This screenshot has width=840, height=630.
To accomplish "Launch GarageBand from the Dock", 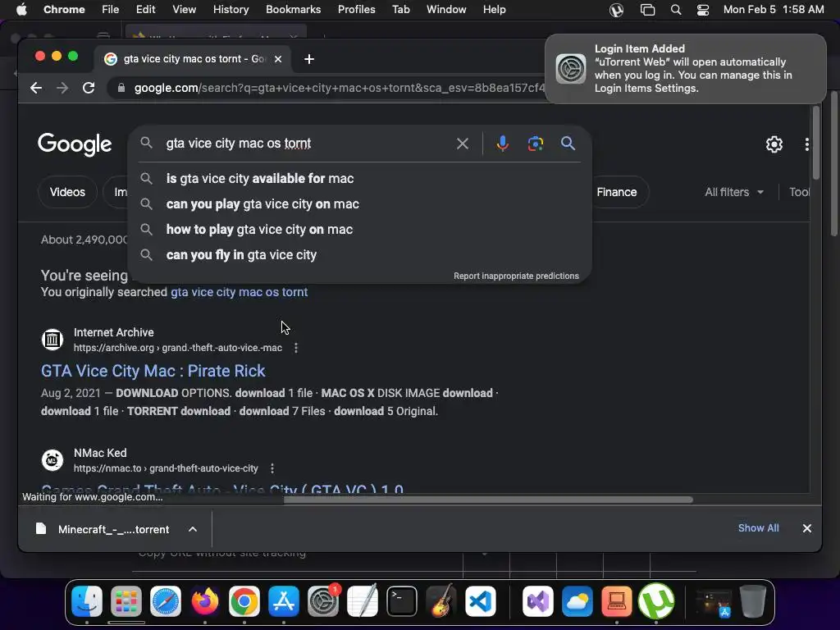I will [x=441, y=601].
